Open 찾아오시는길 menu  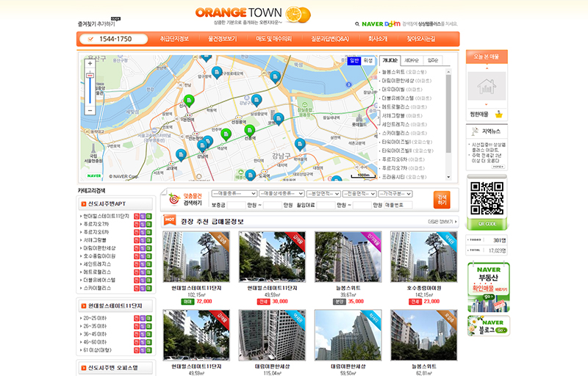click(x=421, y=39)
